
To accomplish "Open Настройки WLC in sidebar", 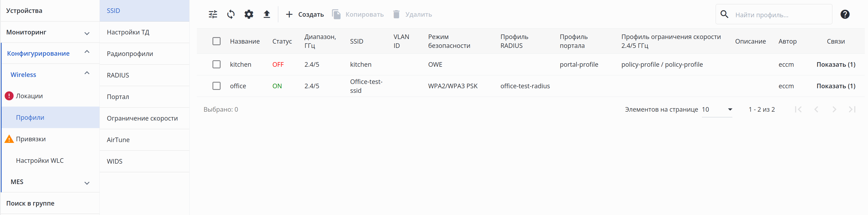I will [40, 160].
